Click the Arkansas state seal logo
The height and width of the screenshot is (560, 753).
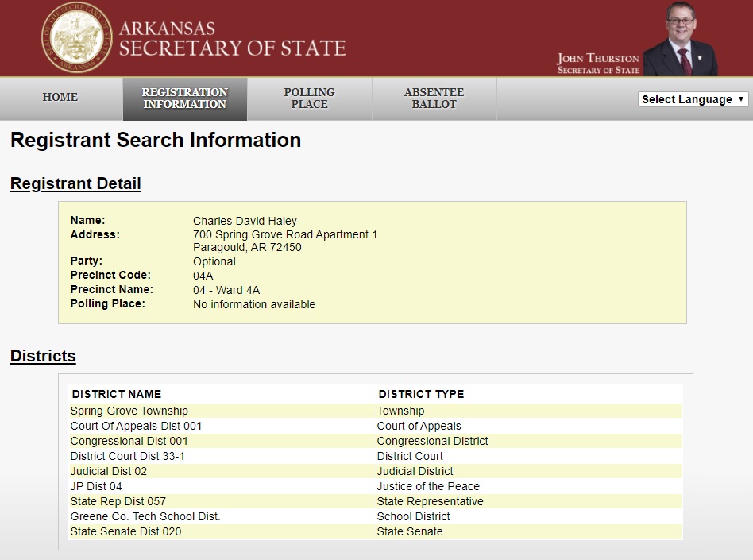(76, 37)
